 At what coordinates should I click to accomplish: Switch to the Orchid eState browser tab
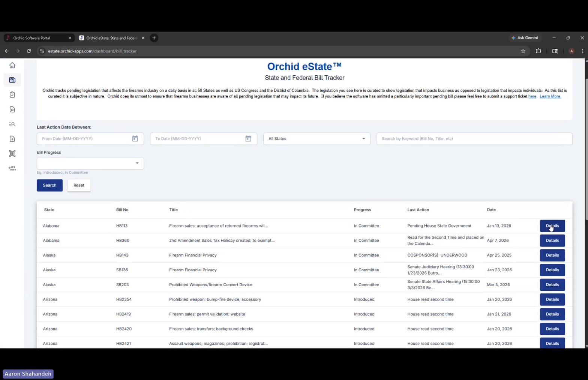click(111, 38)
